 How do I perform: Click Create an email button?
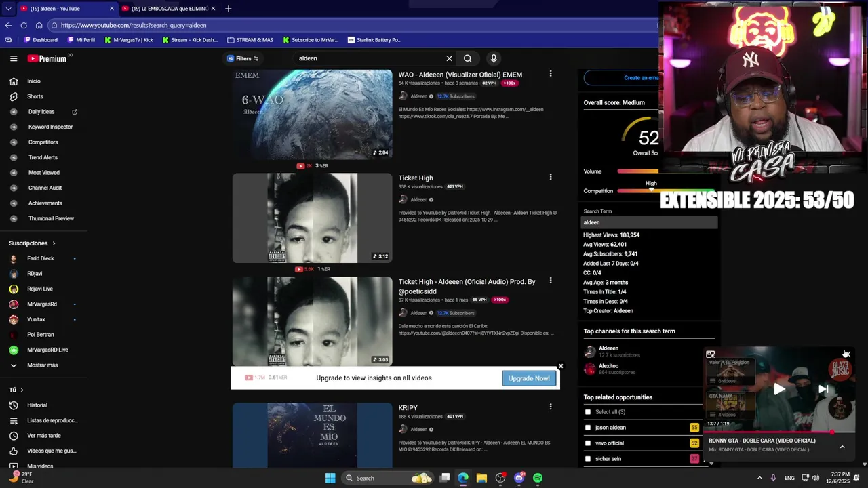click(x=620, y=78)
